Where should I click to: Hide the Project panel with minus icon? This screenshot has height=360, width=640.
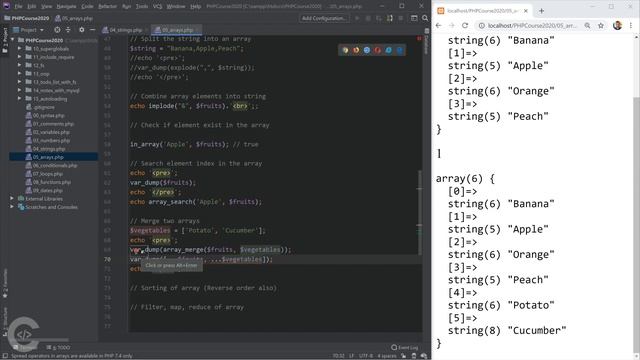tap(93, 30)
